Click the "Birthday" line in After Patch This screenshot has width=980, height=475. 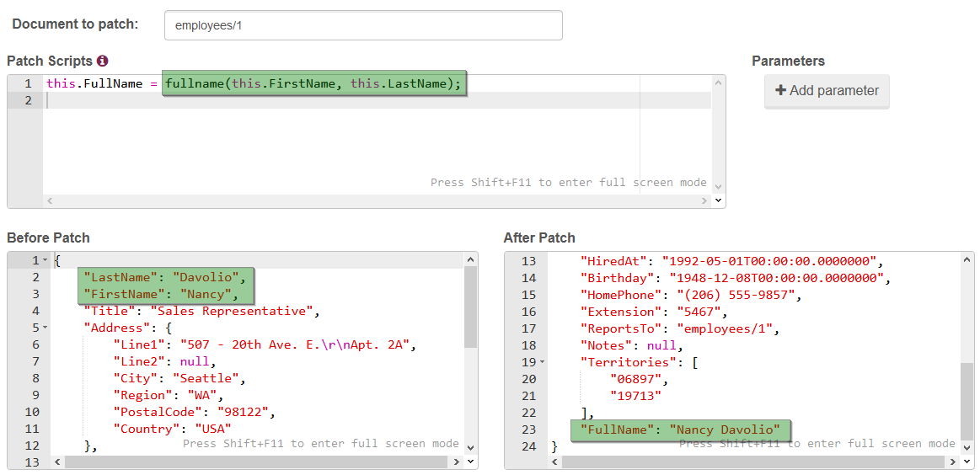pyautogui.click(x=735, y=277)
